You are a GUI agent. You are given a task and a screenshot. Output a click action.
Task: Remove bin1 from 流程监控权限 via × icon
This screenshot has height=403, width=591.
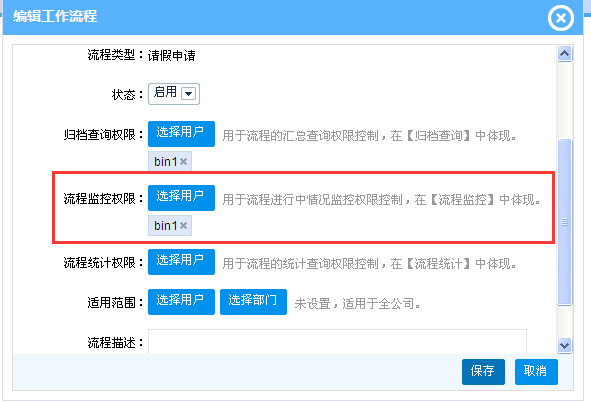point(183,226)
